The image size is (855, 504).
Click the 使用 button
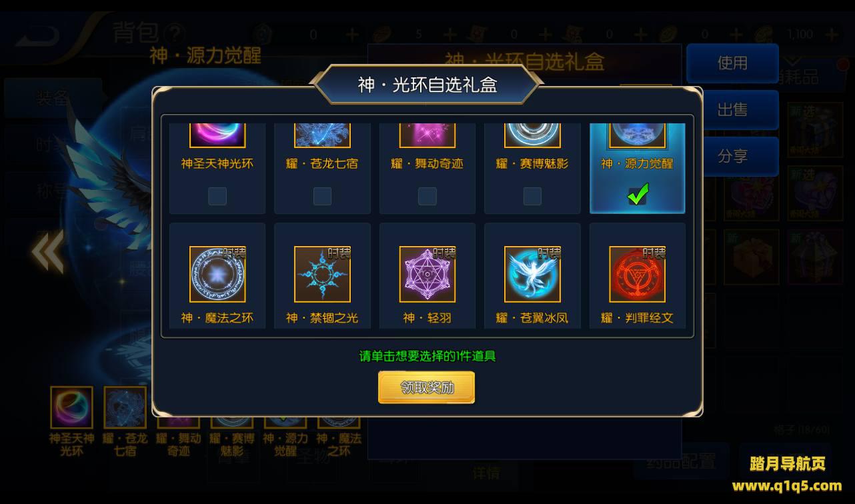pyautogui.click(x=732, y=63)
